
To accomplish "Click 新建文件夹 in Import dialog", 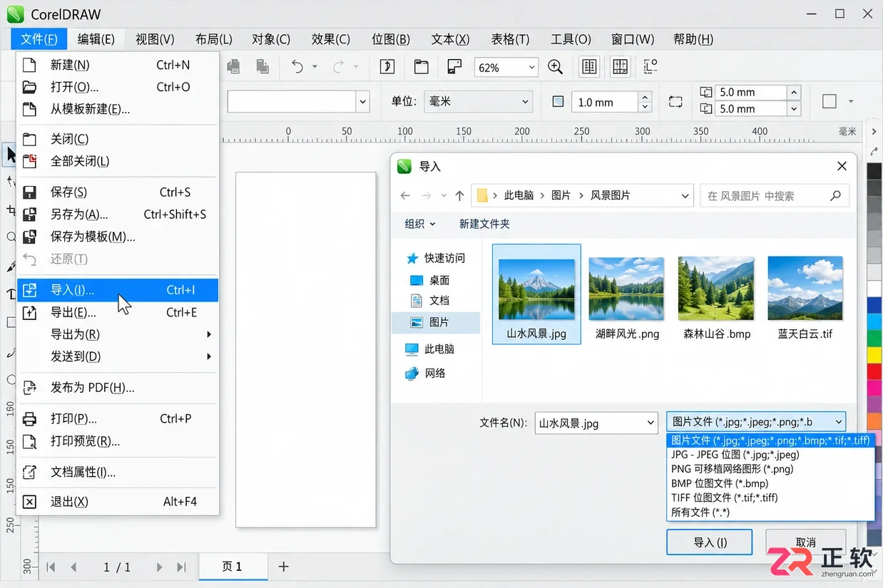I will (x=484, y=224).
